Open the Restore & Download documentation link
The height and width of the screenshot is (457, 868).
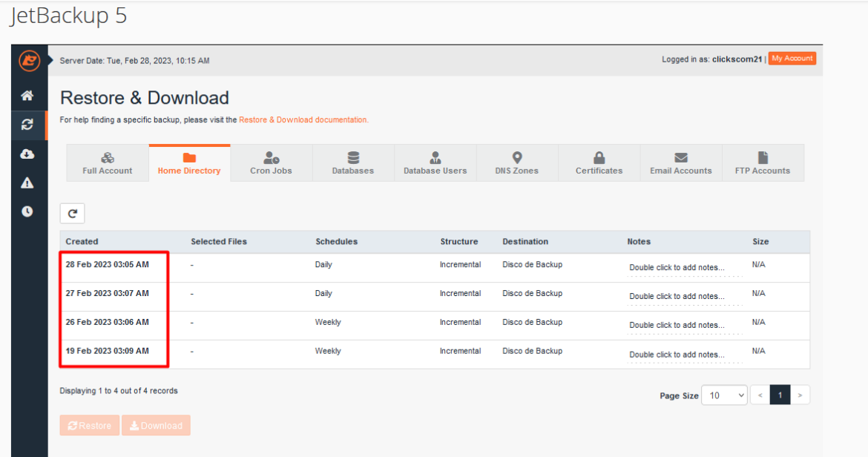click(x=303, y=119)
